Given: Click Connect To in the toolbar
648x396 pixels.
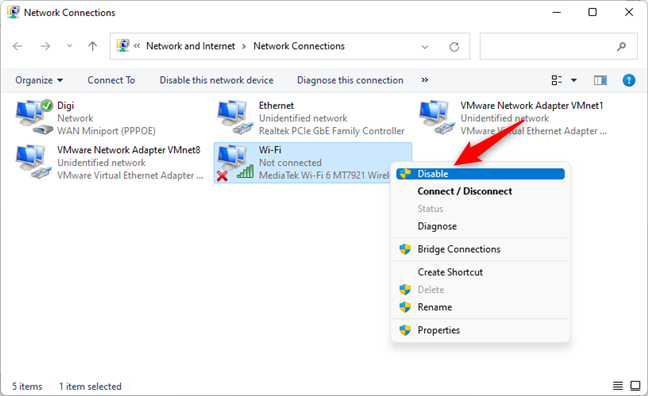Looking at the screenshot, I should 111,80.
